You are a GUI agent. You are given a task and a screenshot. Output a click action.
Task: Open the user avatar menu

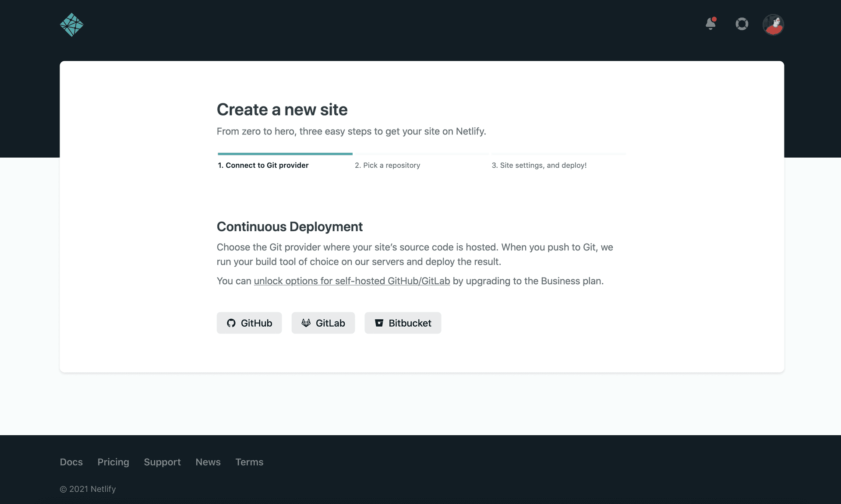(773, 25)
